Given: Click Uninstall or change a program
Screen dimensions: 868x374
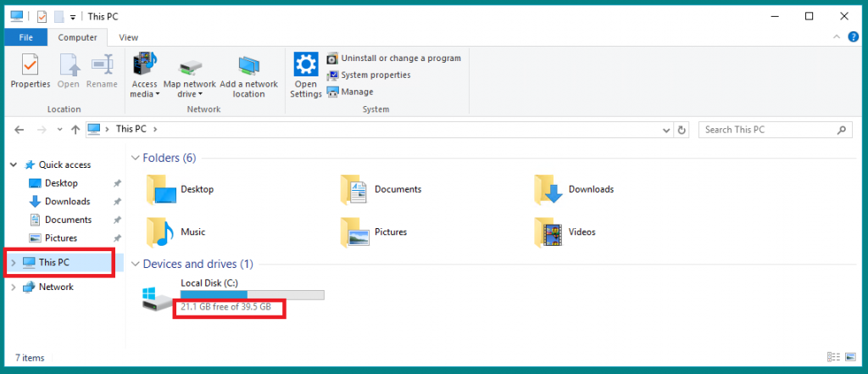Looking at the screenshot, I should [394, 59].
